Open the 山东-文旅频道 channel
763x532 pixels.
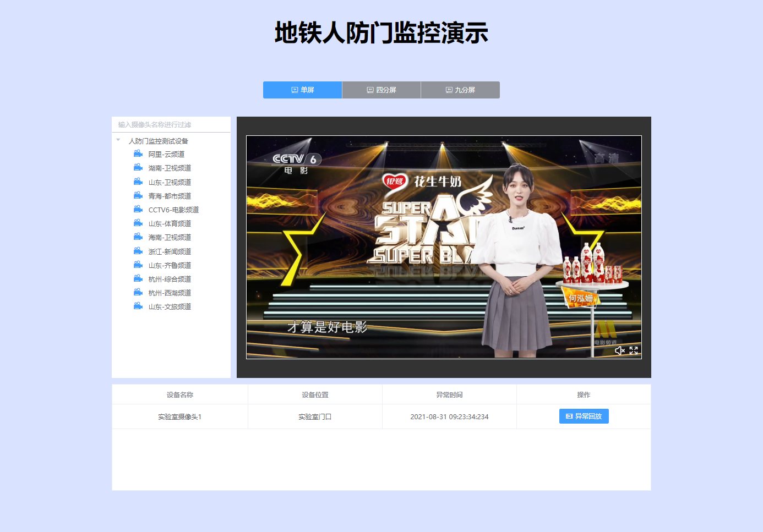click(x=170, y=307)
